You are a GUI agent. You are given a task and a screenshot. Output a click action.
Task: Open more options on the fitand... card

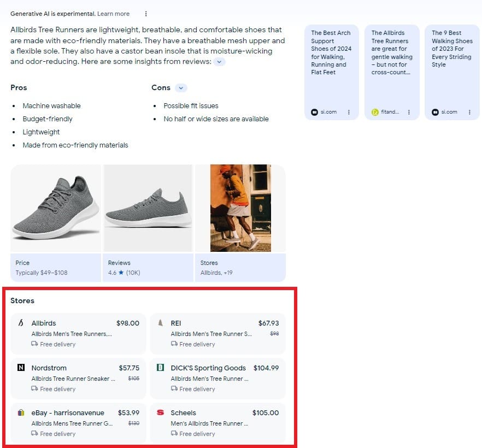pyautogui.click(x=409, y=112)
